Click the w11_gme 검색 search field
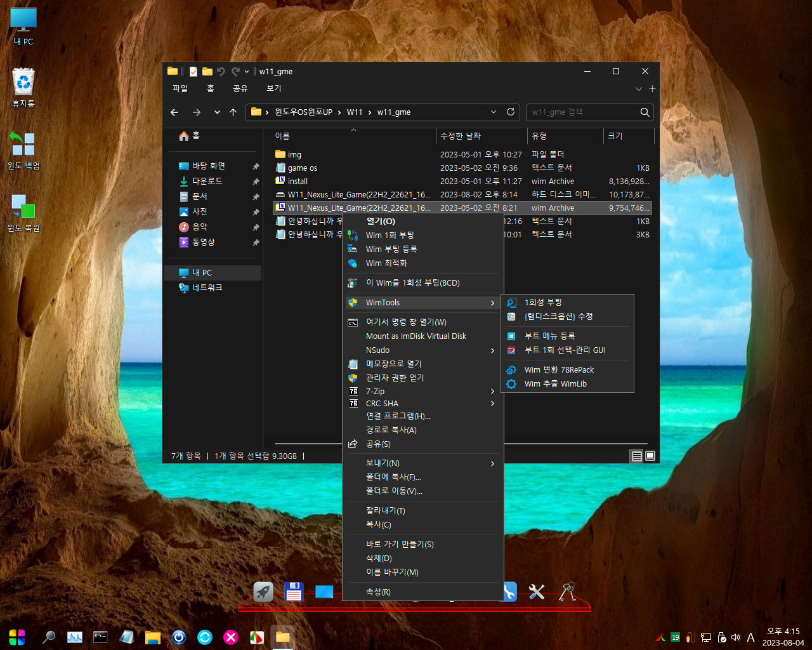 (x=582, y=112)
